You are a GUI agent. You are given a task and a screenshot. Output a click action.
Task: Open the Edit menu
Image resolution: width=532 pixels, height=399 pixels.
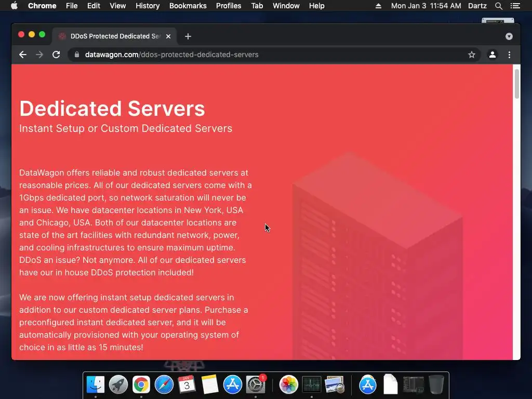[x=94, y=6]
